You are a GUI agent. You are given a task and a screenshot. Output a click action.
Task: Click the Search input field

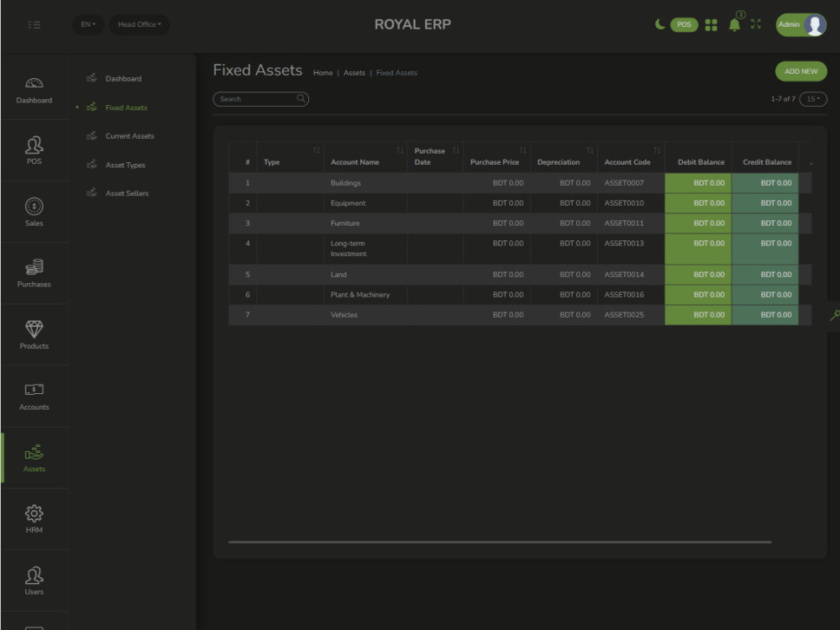click(261, 99)
